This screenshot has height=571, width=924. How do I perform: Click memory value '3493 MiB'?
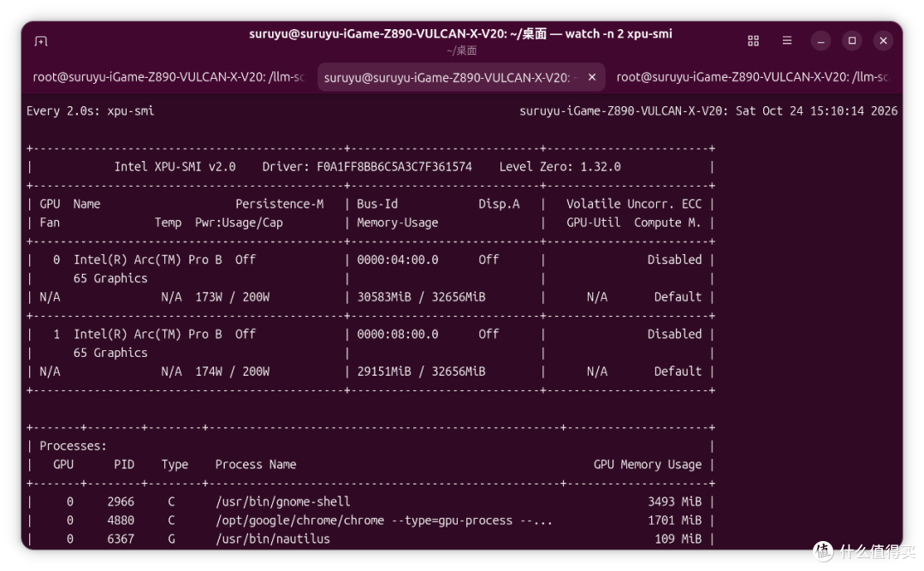pyautogui.click(x=675, y=502)
